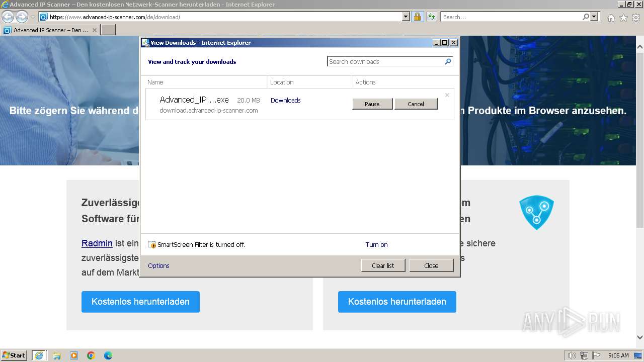The image size is (644, 362).
Task: Open the media player taskbar icon
Action: [74, 355]
